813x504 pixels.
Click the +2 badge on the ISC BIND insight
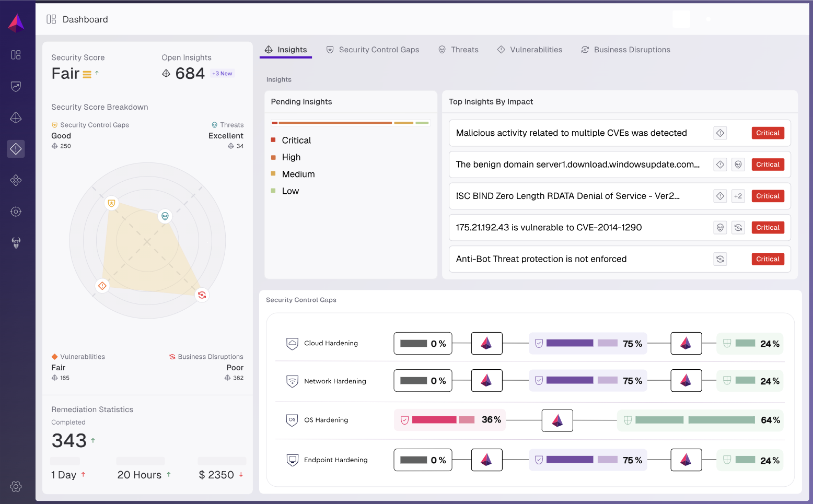point(738,196)
